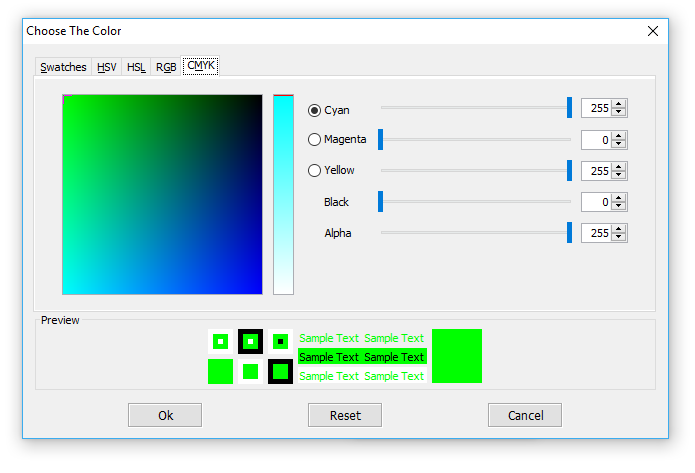The image size is (695, 473).
Task: Click the Reset button
Action: point(345,415)
